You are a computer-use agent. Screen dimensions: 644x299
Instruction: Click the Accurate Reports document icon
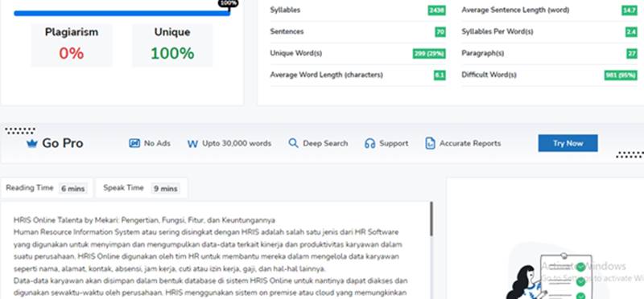tap(430, 143)
